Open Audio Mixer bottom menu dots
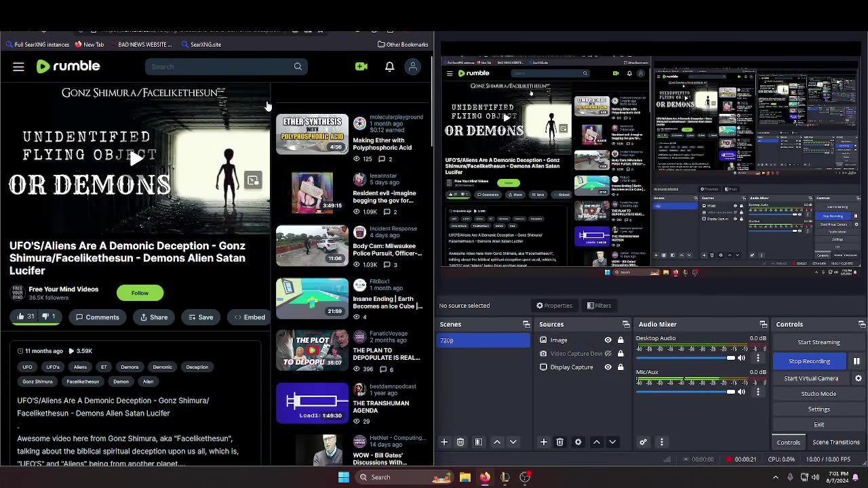This screenshot has height=488, width=868. click(x=662, y=442)
